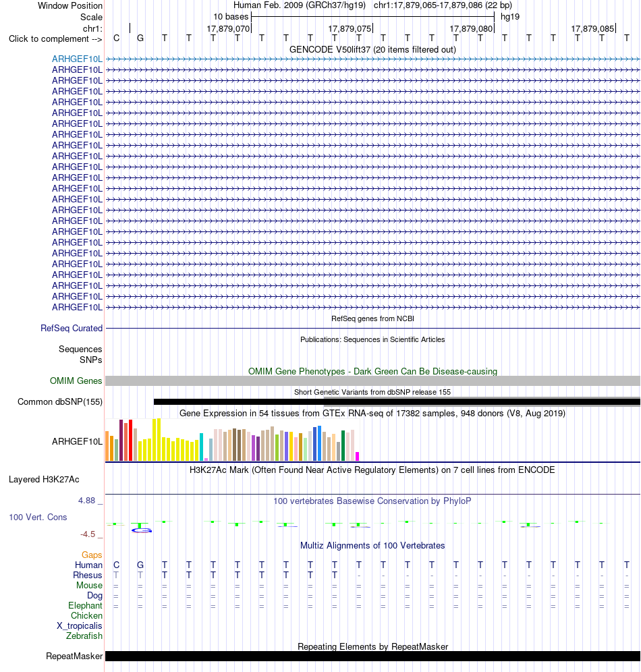641x672 pixels.
Task: Click base C in the Human alignment row
Action: click(x=116, y=565)
